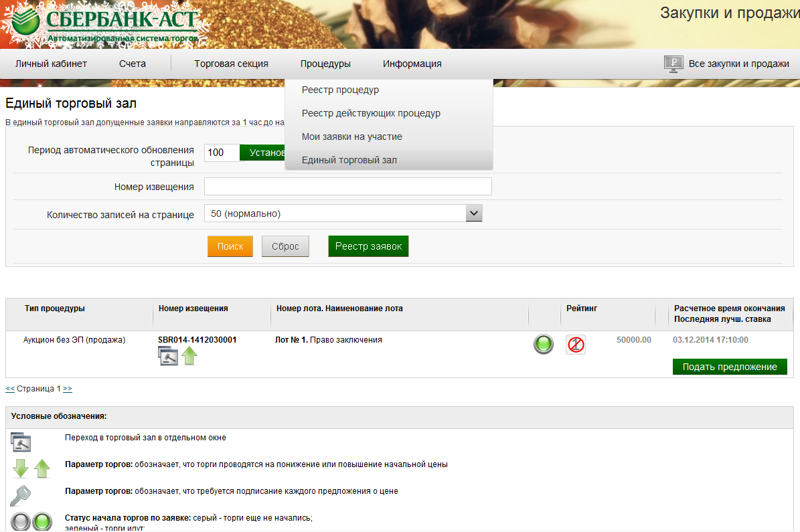Open the Информация menu

(412, 64)
